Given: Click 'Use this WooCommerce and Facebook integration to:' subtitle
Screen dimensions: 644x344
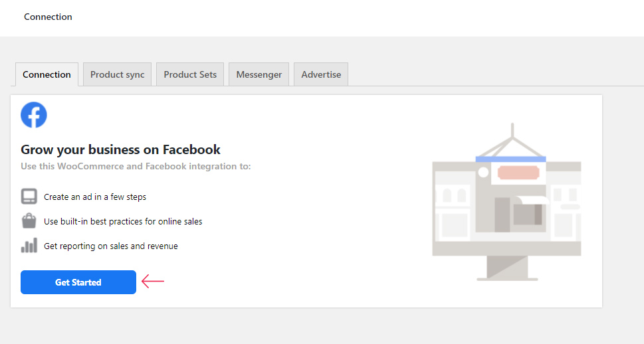Looking at the screenshot, I should click(x=136, y=166).
